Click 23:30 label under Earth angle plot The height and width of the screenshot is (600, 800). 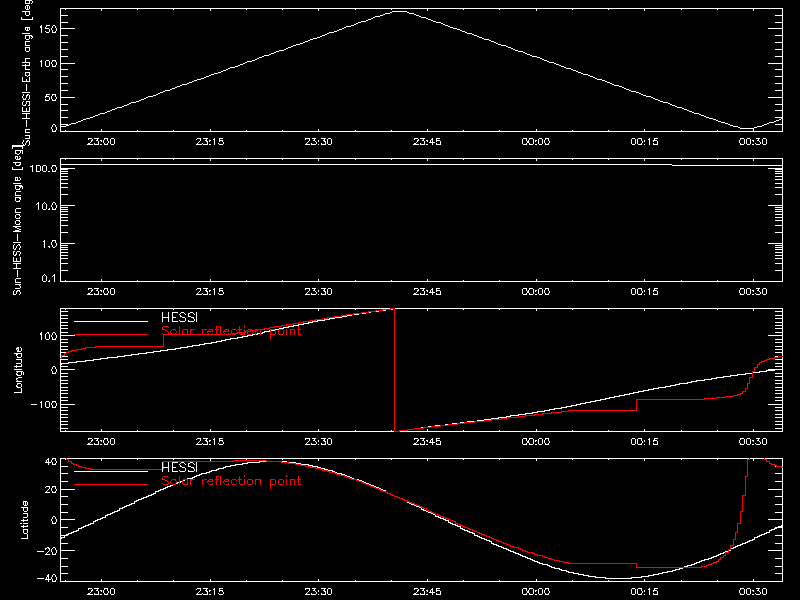tap(318, 142)
